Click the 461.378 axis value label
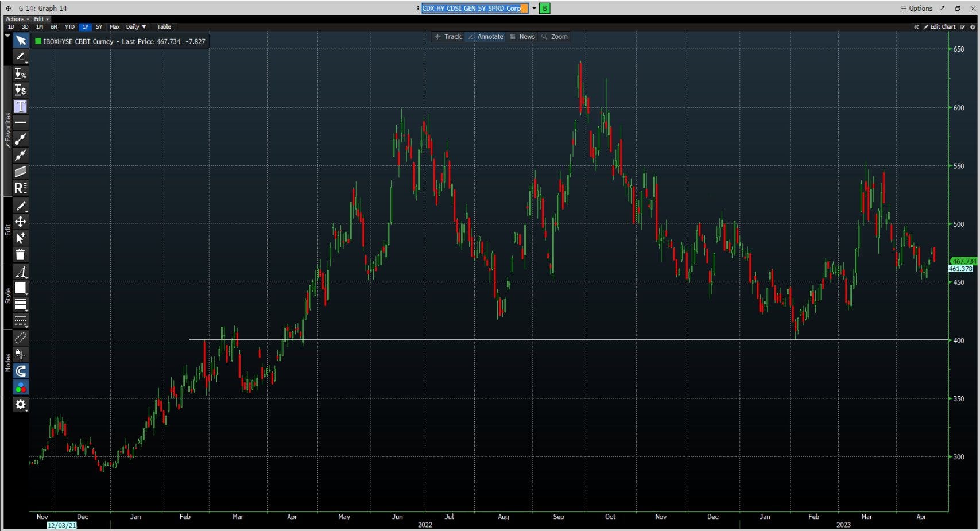This screenshot has width=980, height=531. click(x=961, y=269)
